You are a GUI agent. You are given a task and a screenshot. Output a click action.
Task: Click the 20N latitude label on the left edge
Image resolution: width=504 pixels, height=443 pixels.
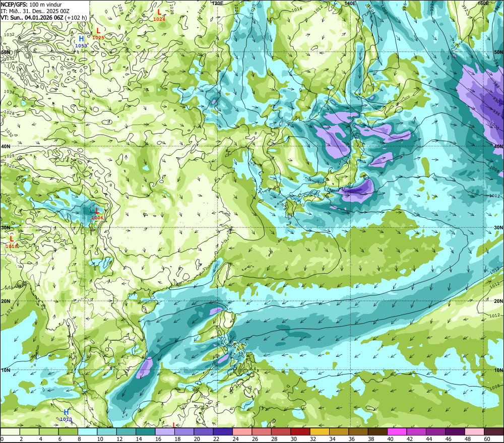coord(6,301)
